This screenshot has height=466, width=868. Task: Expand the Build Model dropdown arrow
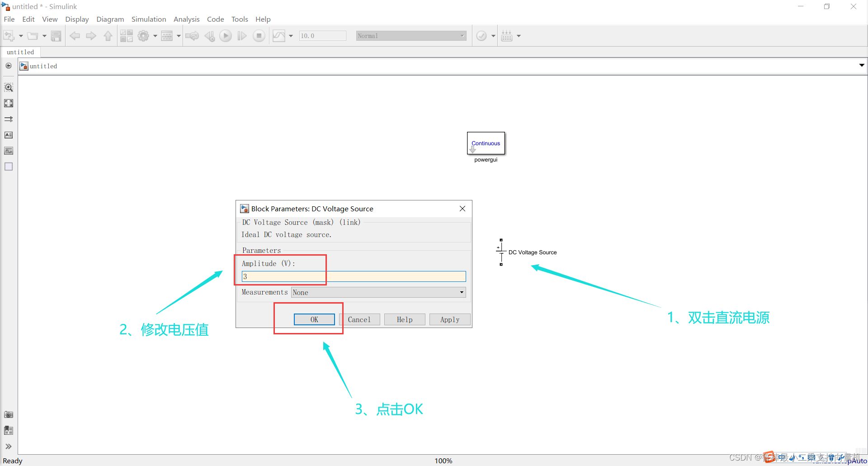click(x=519, y=36)
